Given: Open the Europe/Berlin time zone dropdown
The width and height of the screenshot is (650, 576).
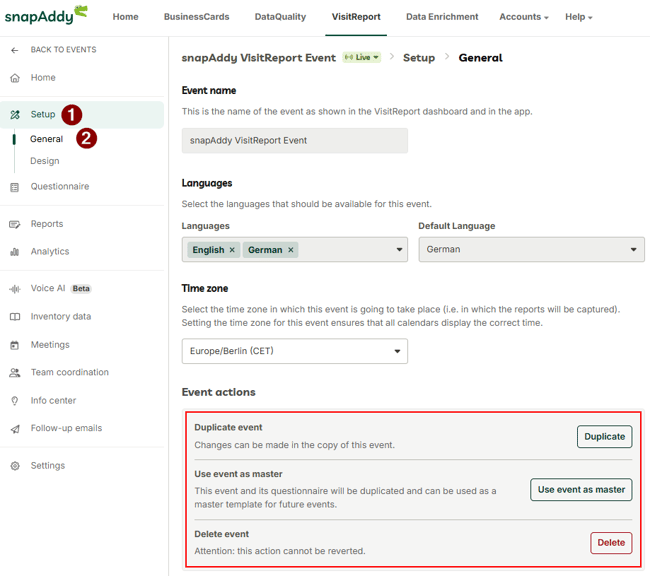Looking at the screenshot, I should pyautogui.click(x=294, y=351).
